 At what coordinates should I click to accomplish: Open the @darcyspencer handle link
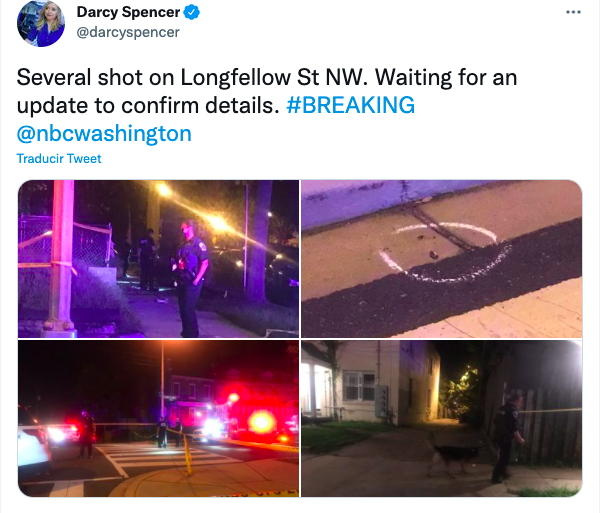point(128,32)
